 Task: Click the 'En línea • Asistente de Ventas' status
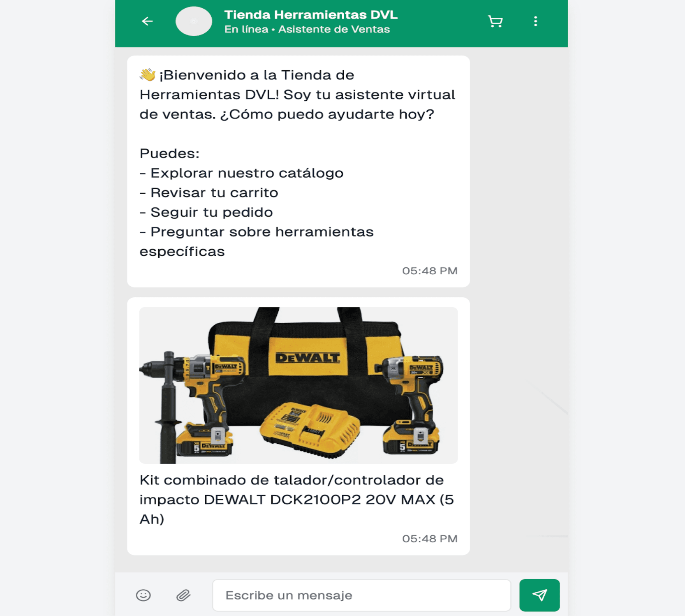tap(307, 30)
